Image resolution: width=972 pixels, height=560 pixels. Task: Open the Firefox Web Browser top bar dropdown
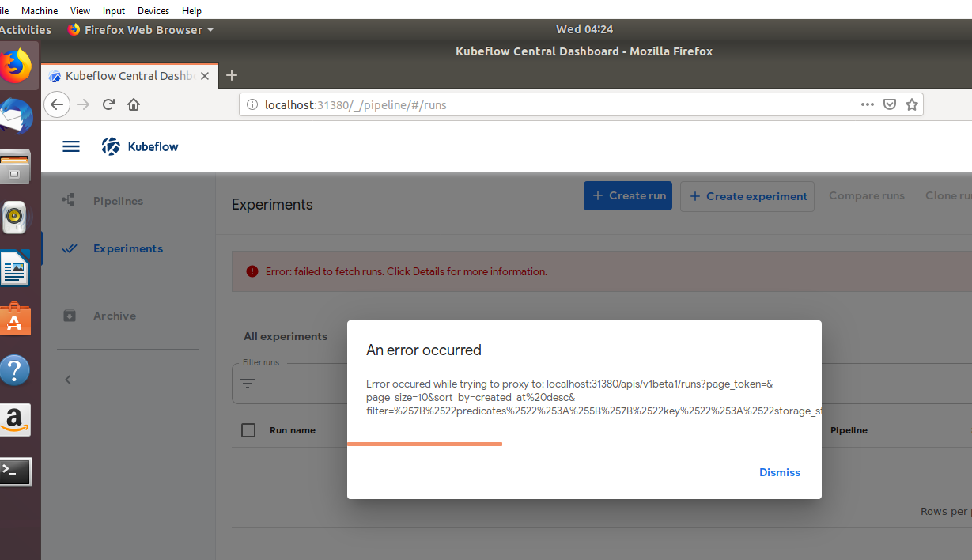[139, 29]
